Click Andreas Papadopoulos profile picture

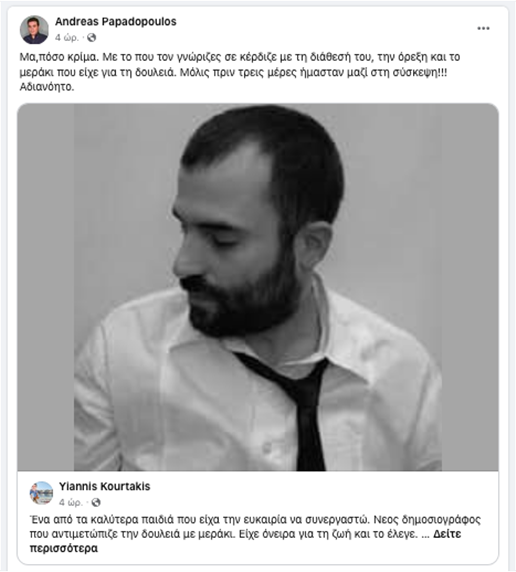(34, 30)
